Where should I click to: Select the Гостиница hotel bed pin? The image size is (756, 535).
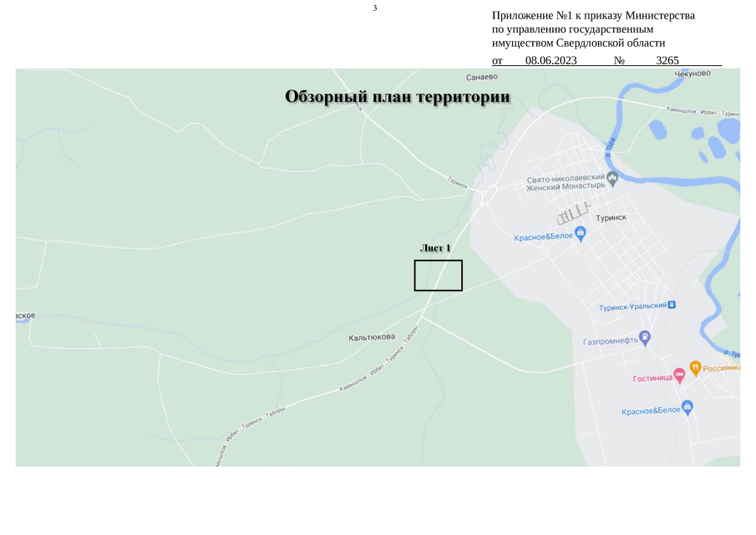pyautogui.click(x=678, y=374)
